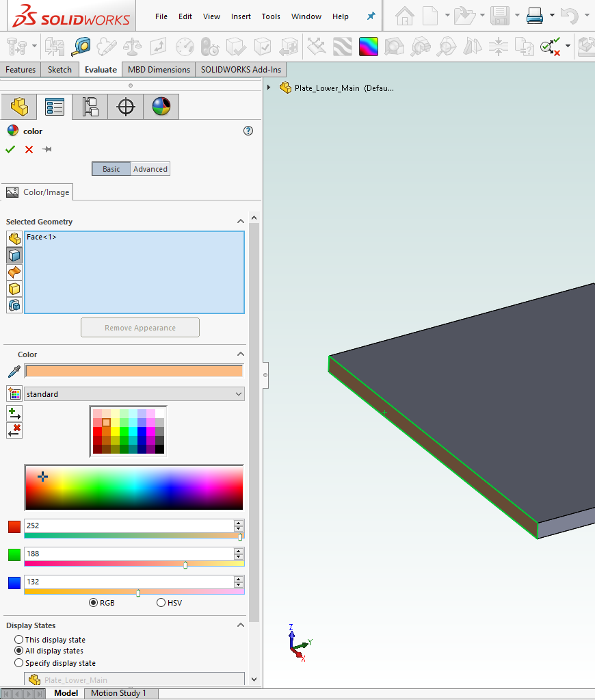The image size is (595, 700).
Task: Open Performance Evaluation stopwatch tool
Action: [210, 47]
